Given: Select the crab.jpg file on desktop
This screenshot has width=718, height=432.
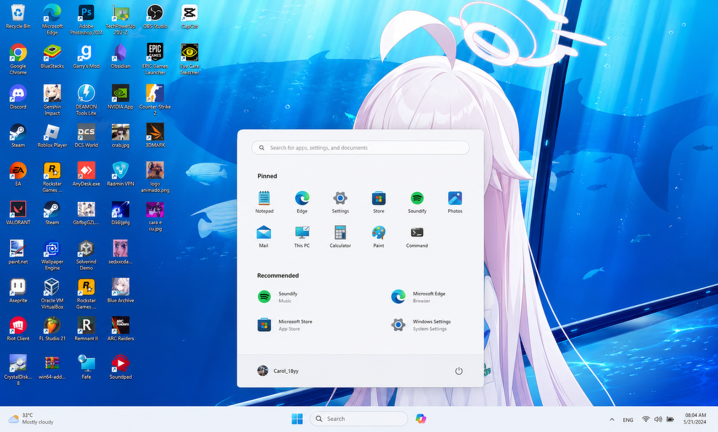Looking at the screenshot, I should pos(120,136).
